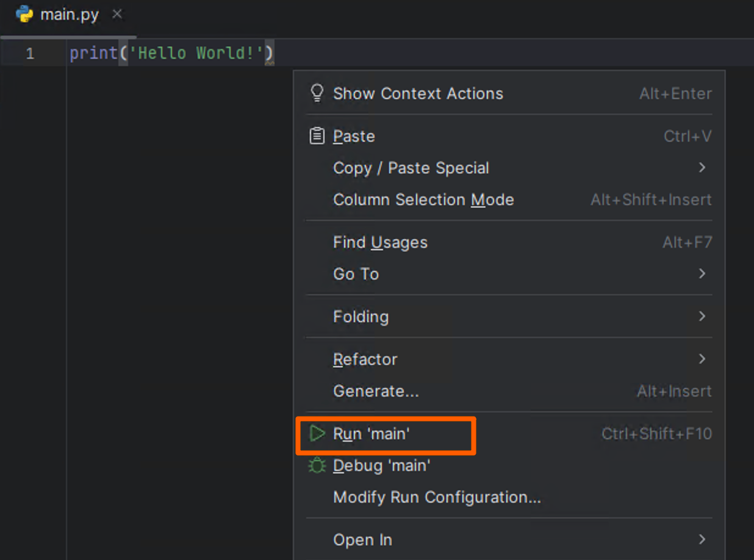Click the Python file icon on main.py tab
754x560 pixels.
[24, 14]
